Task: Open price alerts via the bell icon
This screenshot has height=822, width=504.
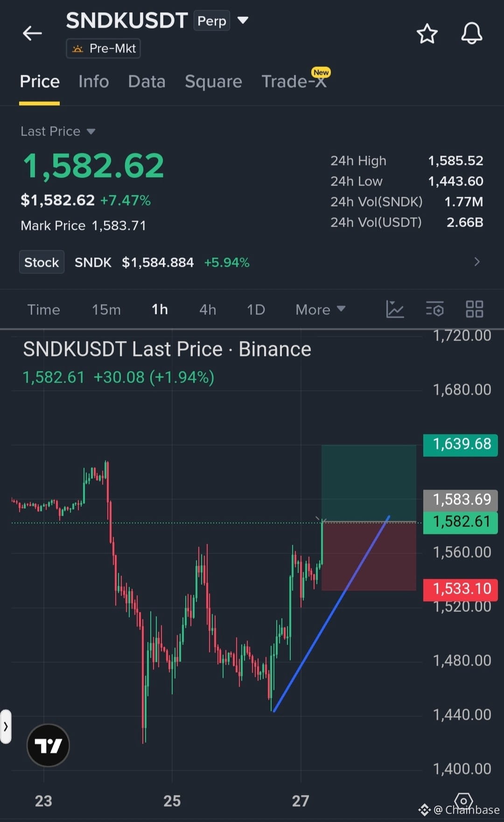Action: 472,33
